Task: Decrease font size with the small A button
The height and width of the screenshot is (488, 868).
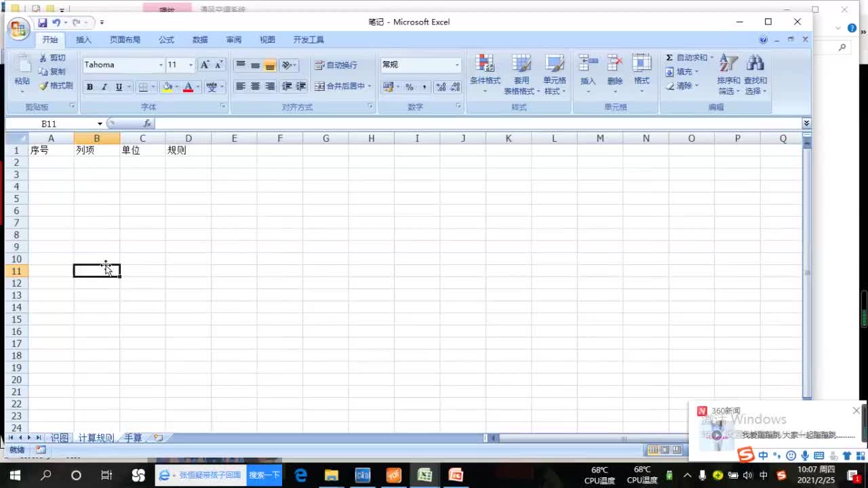Action: point(218,65)
